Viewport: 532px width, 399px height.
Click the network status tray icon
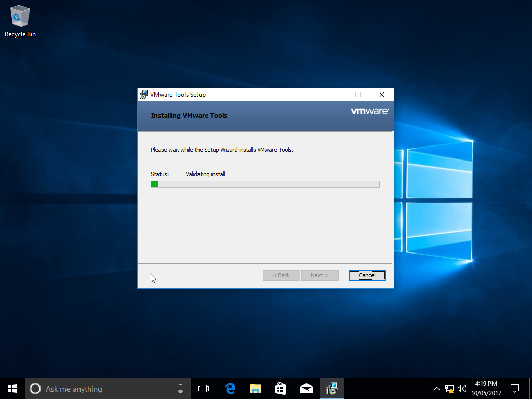pos(449,389)
